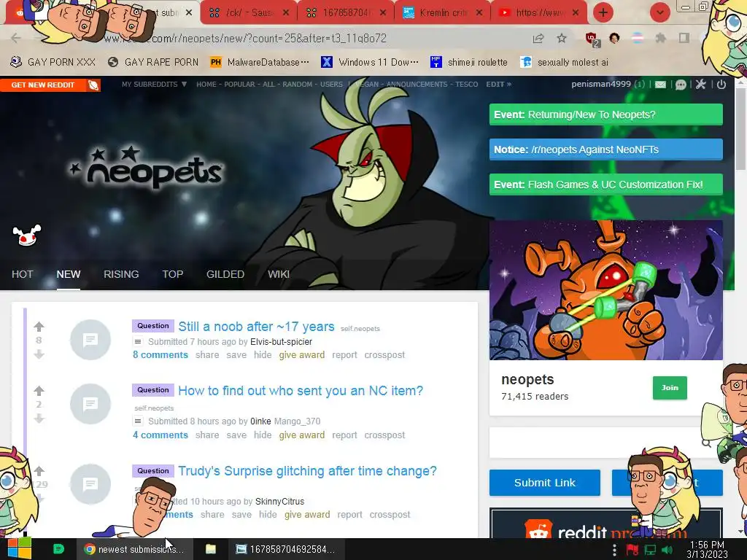Viewport: 747px width, 560px height.
Task: Click the volume speaker tray icon
Action: pos(667,550)
